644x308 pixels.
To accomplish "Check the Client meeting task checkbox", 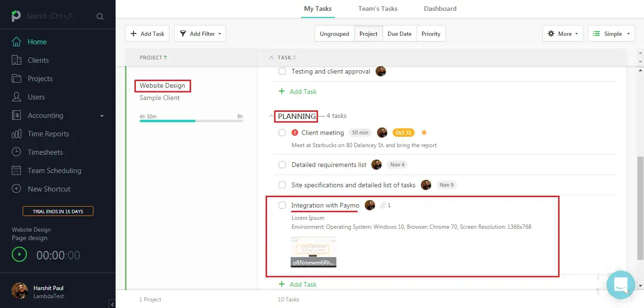I will coord(282,133).
